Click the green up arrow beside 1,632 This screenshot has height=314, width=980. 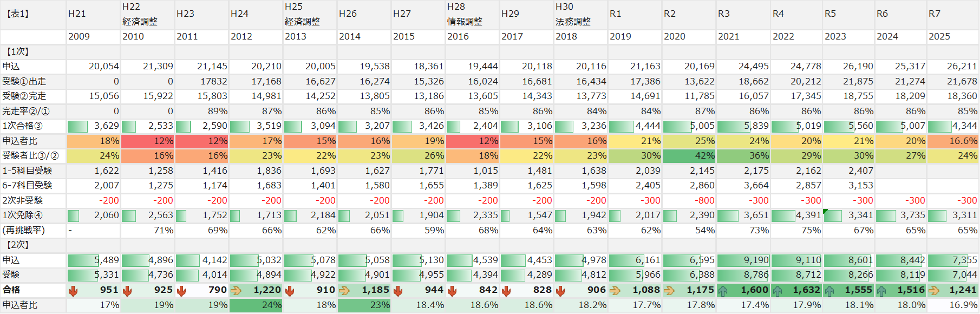pyautogui.click(x=778, y=291)
